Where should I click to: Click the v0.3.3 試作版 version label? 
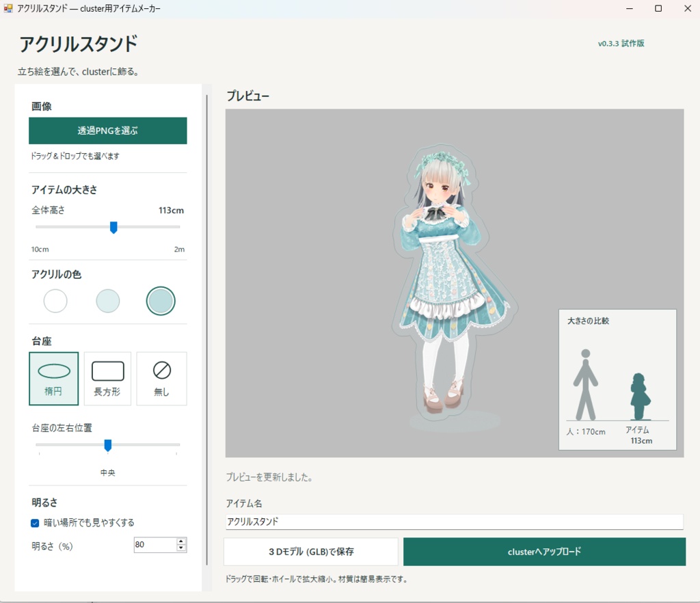621,43
